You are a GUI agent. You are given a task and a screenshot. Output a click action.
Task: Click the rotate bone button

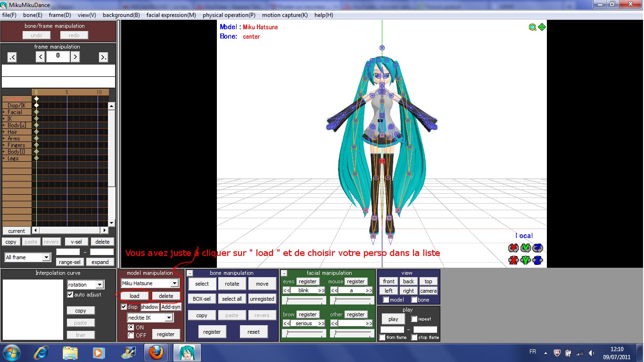coord(232,284)
